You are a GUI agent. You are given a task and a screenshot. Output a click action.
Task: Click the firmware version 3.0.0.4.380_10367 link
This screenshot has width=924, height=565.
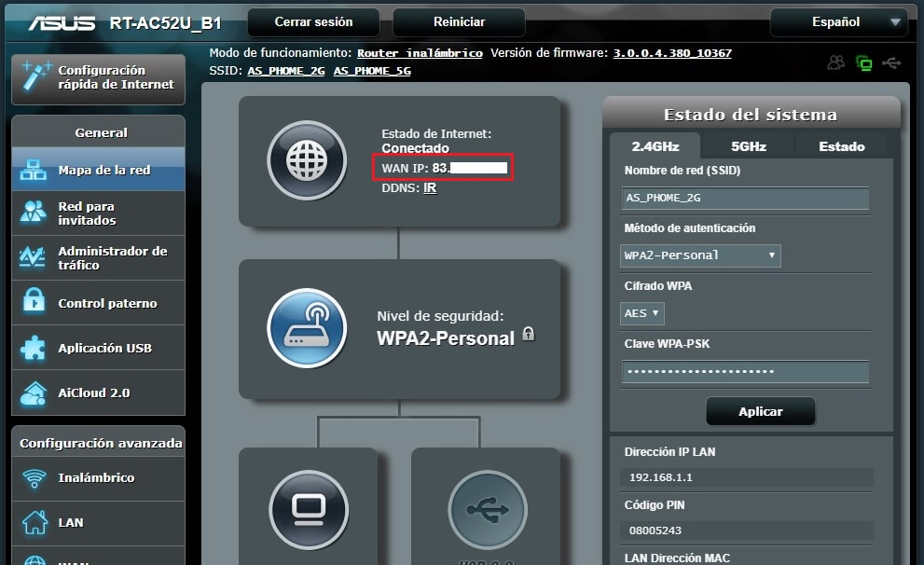point(672,53)
